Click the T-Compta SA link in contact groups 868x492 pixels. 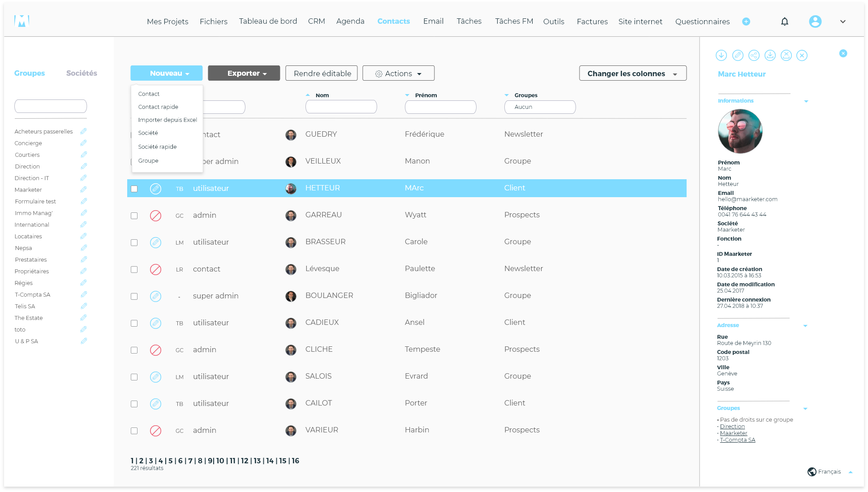point(738,440)
